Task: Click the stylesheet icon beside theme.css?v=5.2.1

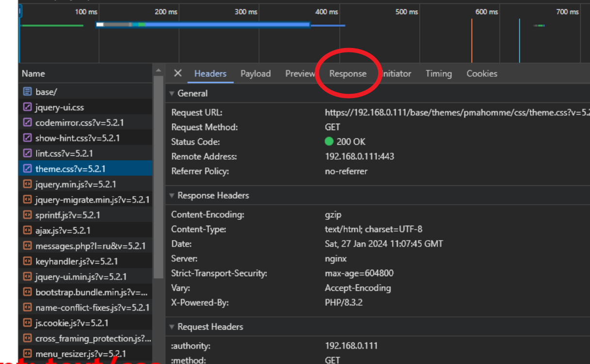Action: (27, 169)
